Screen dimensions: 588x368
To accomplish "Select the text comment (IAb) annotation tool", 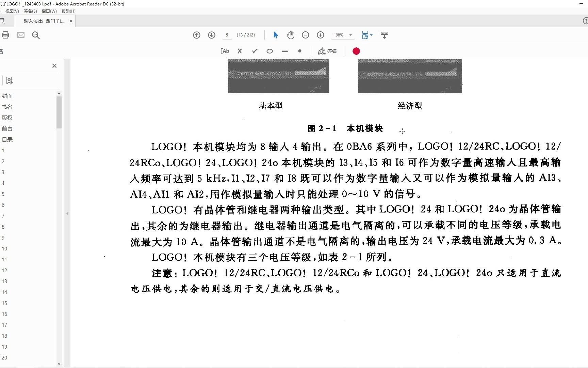I will 225,51.
